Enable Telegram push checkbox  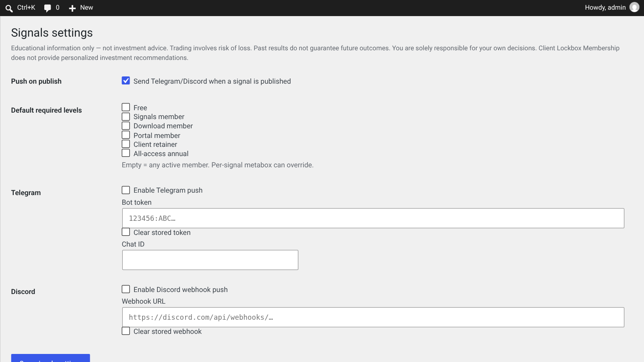pyautogui.click(x=126, y=190)
